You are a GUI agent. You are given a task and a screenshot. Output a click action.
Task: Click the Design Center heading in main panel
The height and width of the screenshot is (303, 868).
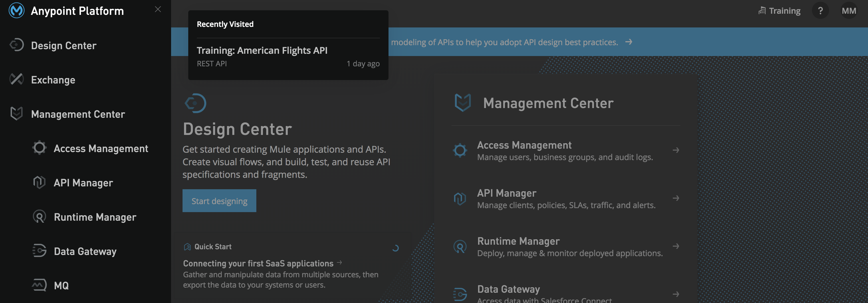[237, 129]
